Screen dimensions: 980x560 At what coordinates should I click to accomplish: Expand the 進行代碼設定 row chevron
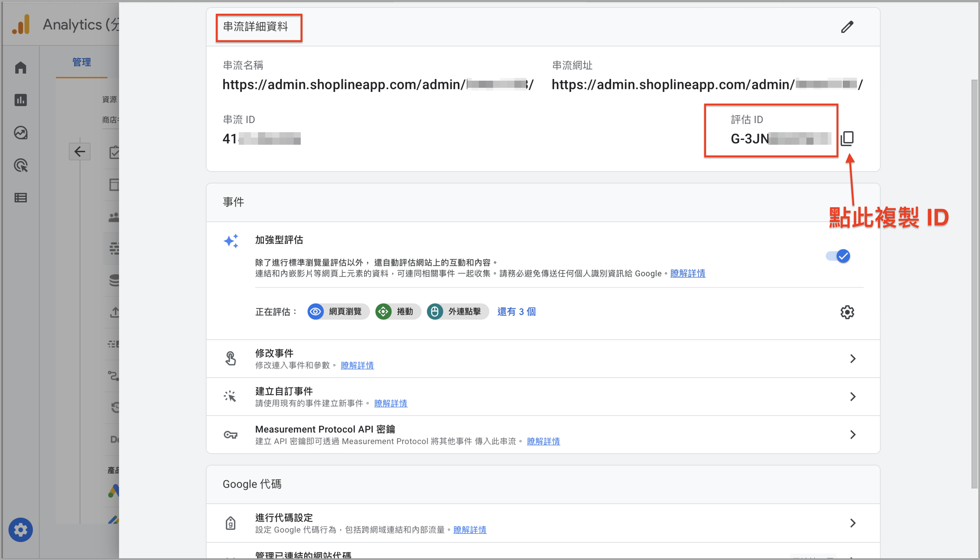[x=853, y=523]
